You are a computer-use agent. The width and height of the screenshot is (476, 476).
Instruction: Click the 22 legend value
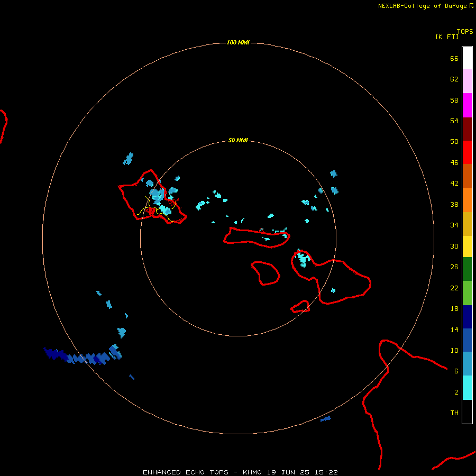[x=454, y=288]
